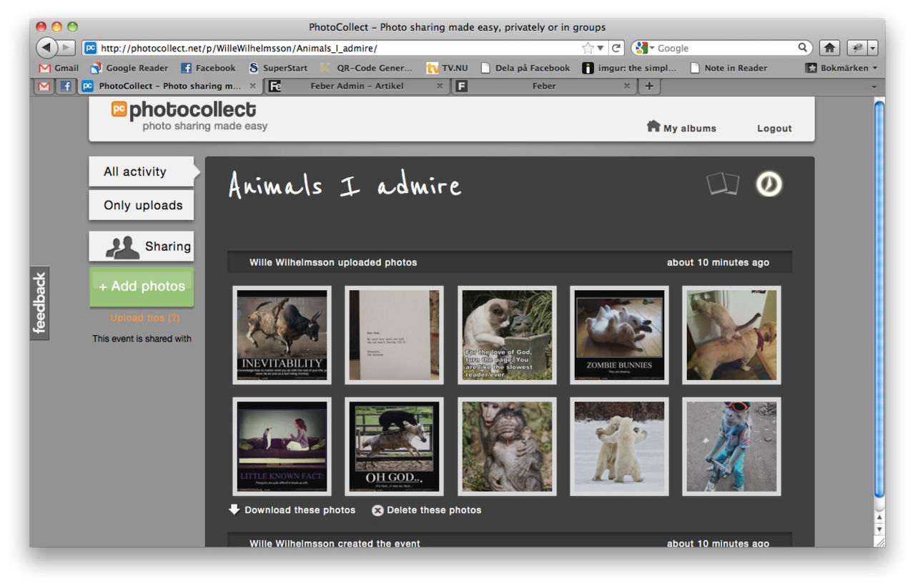The height and width of the screenshot is (588, 915).
Task: Open Sharing using the people icon
Action: tap(122, 246)
